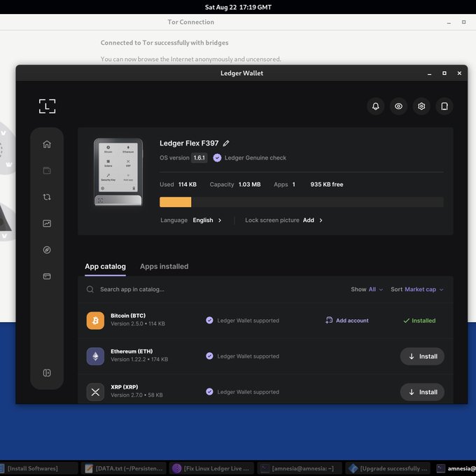Viewport: 476px width, 476px height.
Task: Open amnesia@amnesia terminal taskbar item
Action: point(300,468)
